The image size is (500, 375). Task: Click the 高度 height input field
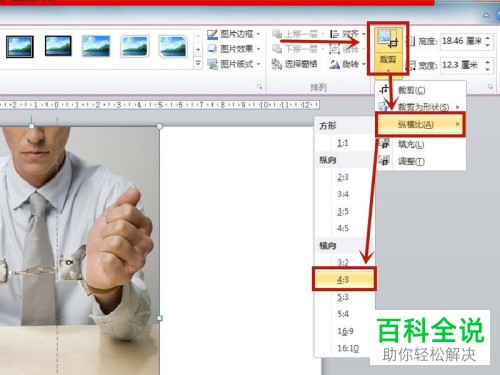pos(462,41)
